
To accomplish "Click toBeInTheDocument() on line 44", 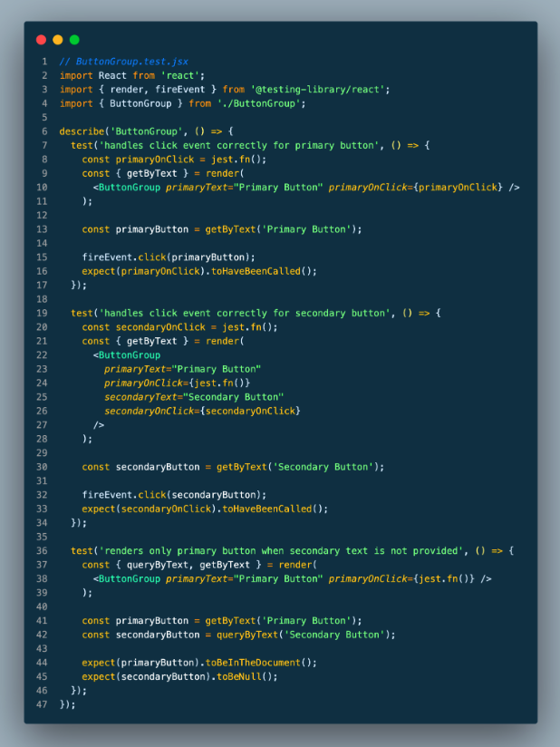I will point(258,663).
